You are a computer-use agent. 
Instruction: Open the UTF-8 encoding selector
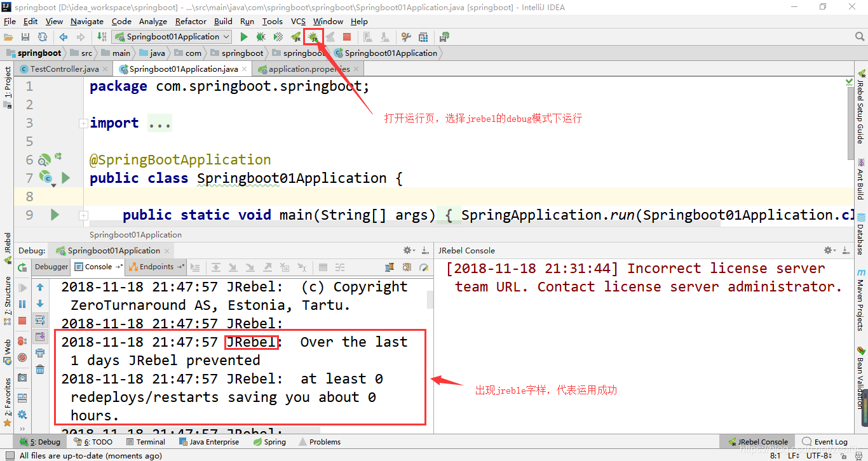[820, 455]
